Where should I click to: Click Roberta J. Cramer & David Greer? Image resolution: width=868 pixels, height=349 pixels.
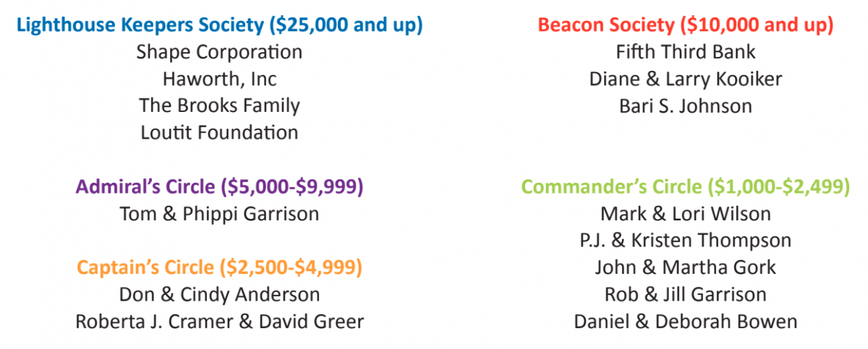pos(219,322)
